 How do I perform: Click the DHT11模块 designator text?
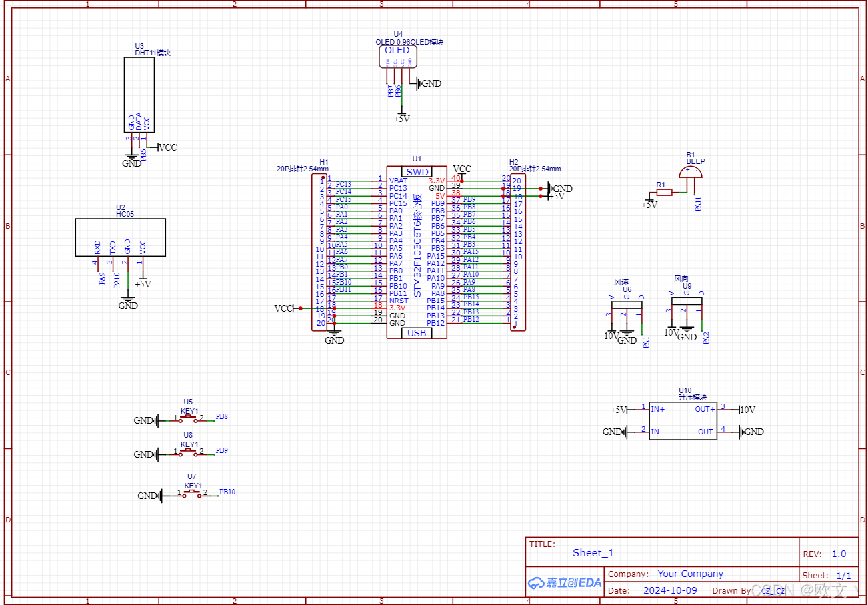[153, 53]
